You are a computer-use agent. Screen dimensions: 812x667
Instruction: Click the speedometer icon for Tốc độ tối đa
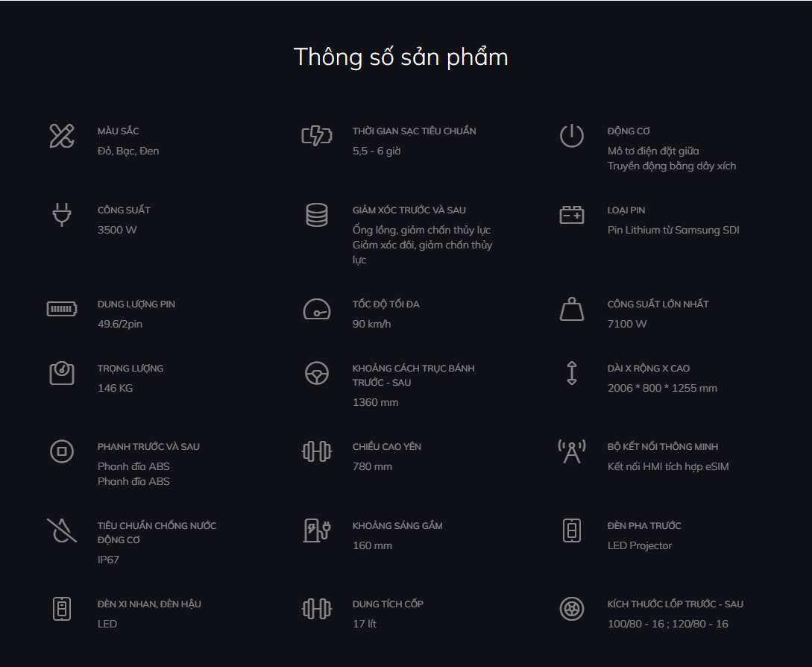(317, 309)
